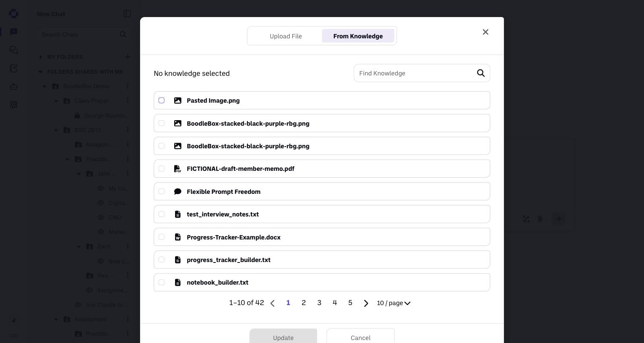
Task: Open the three-dot menu for BoodleBox Demo
Action: [x=127, y=86]
